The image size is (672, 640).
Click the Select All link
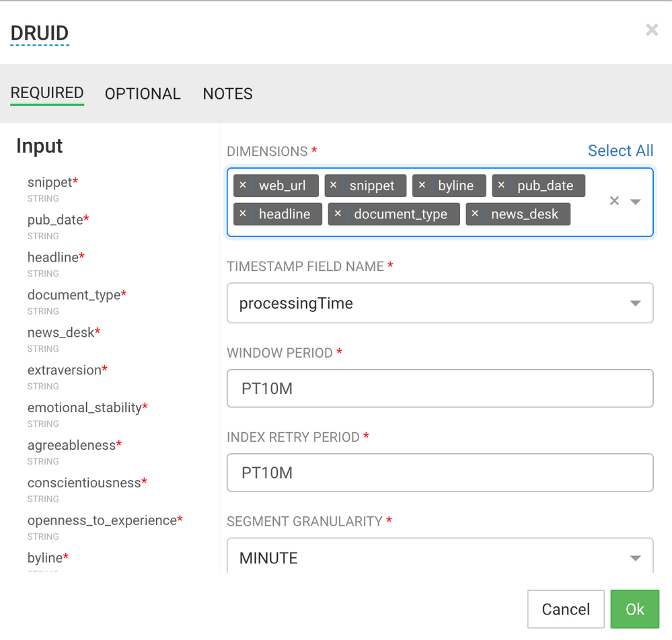coord(620,151)
